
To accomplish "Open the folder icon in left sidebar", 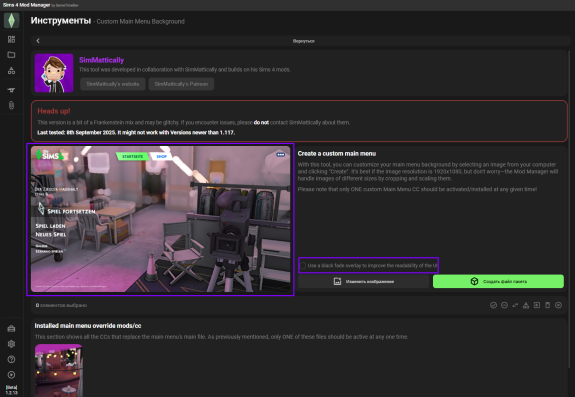I will tap(11, 55).
